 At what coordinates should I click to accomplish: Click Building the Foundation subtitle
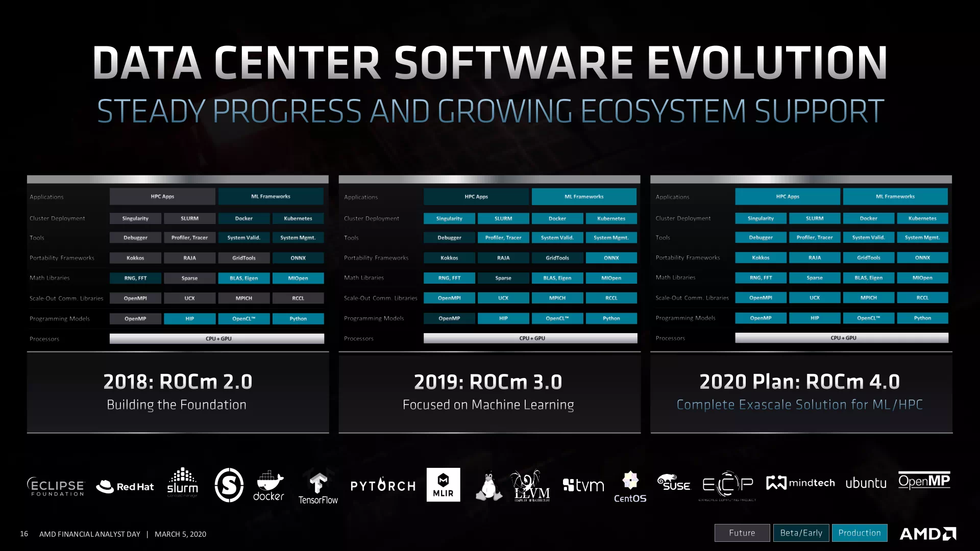click(x=177, y=405)
